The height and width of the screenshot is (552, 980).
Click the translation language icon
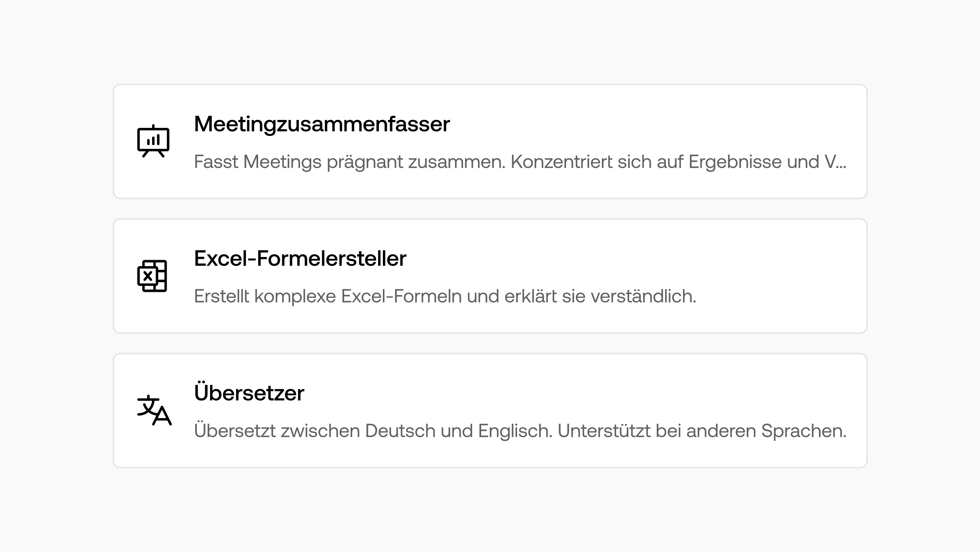pos(154,410)
